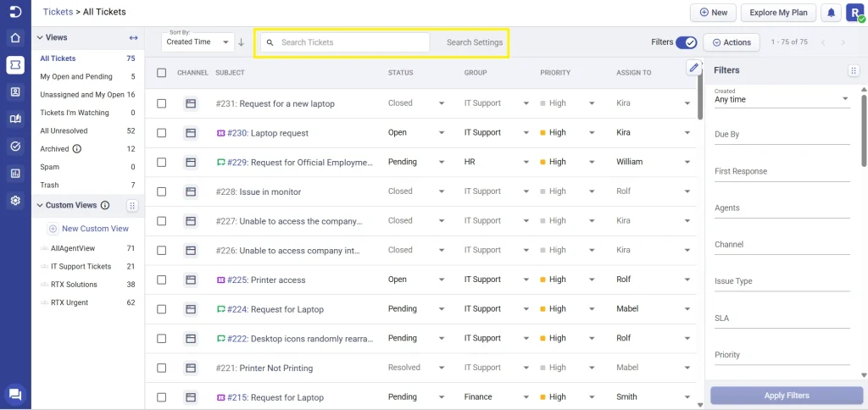Click the pencil edit columns icon

tap(693, 68)
